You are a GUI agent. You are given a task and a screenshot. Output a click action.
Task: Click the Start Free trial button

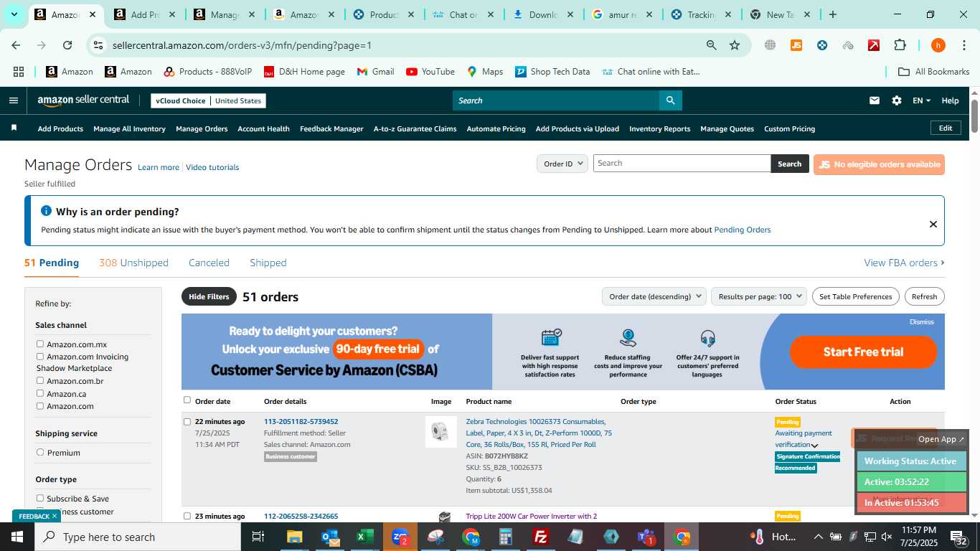click(863, 352)
